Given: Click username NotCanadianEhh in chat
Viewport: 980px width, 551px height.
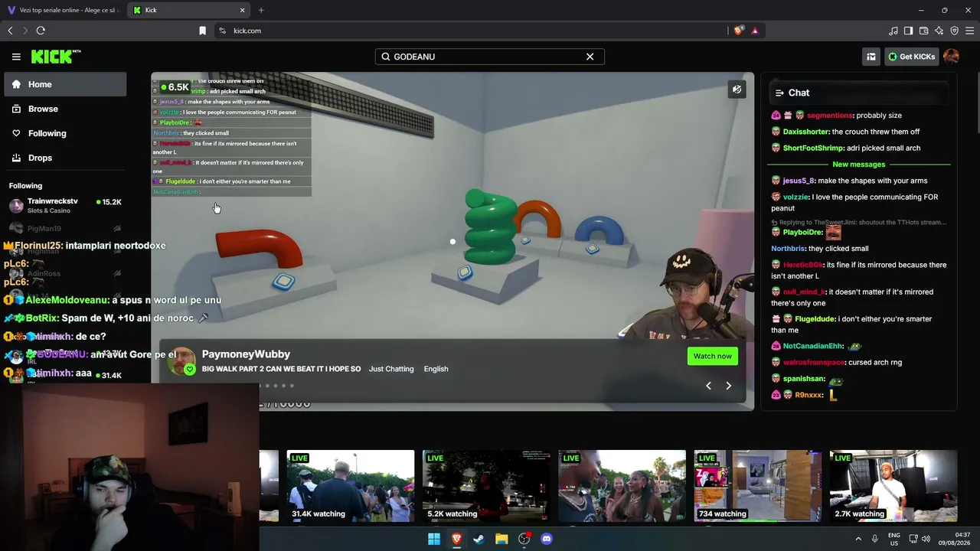Looking at the screenshot, I should [x=812, y=346].
